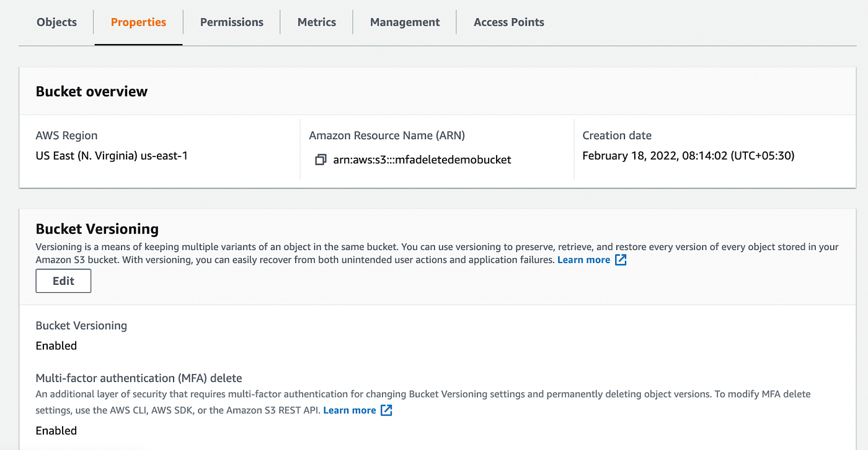Click Edit button for Bucket Versioning
This screenshot has height=450, width=868.
[63, 281]
